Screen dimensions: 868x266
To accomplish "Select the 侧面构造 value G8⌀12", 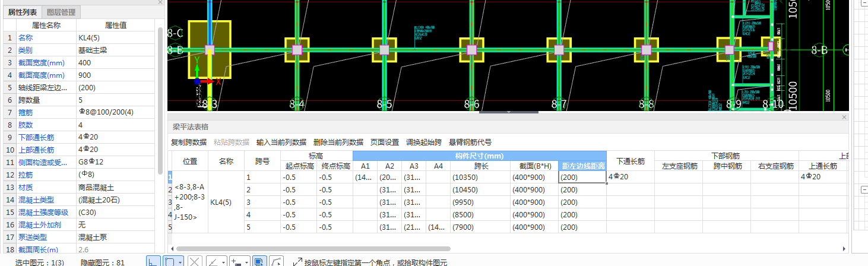I will tap(115, 162).
